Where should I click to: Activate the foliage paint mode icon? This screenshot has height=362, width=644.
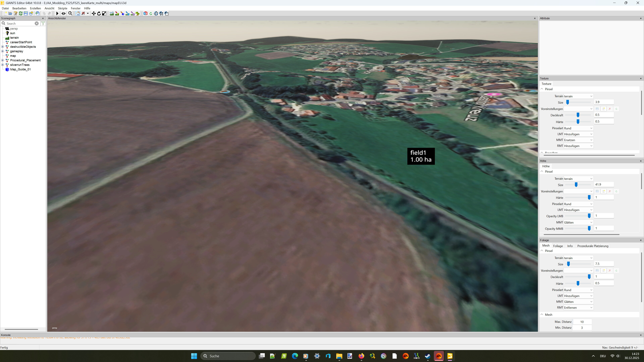point(138,13)
